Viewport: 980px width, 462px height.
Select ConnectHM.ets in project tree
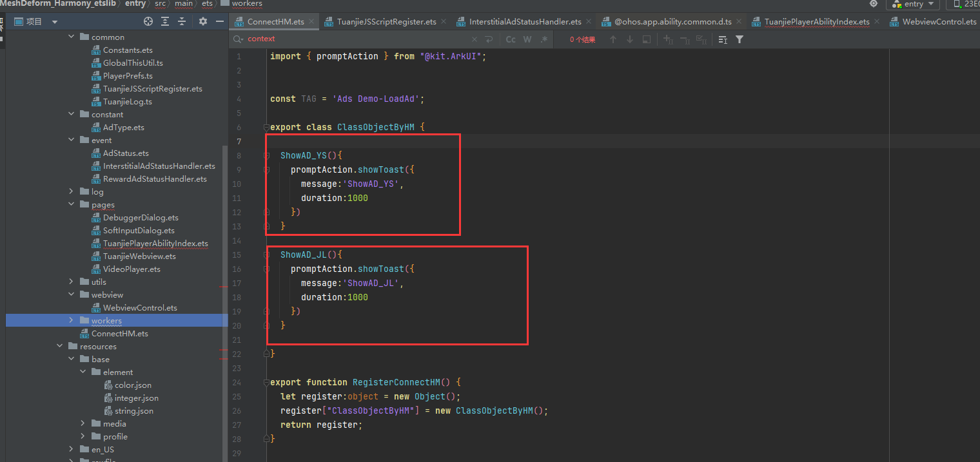click(119, 333)
